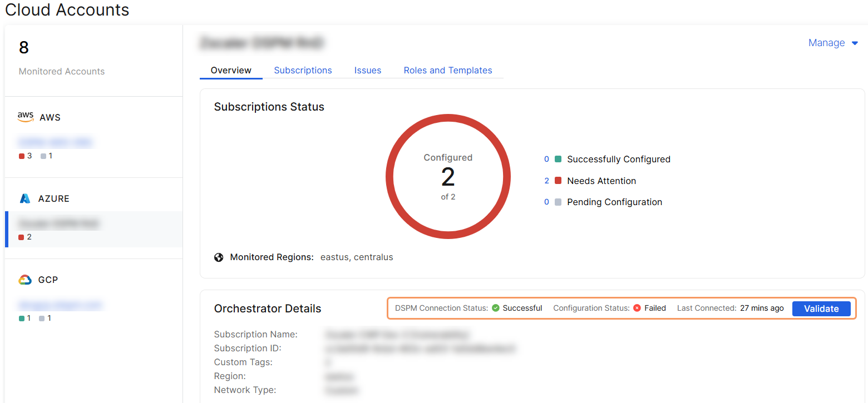Click the green Successful DSPM connection status icon

[497, 307]
